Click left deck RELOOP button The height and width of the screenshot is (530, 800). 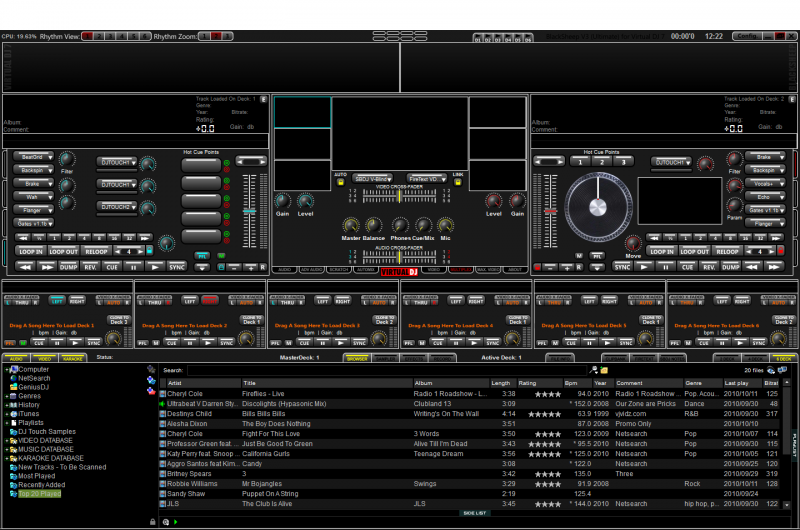coord(96,251)
